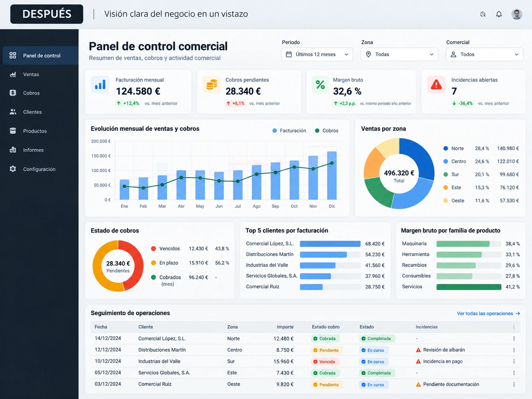Click warning icon beside Revisión de albarán
The height and width of the screenshot is (399, 532).
(x=418, y=350)
